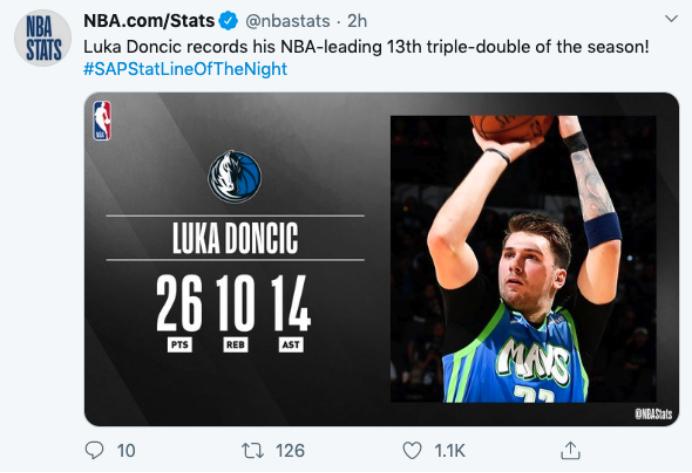Click the share upload icon

point(570,451)
